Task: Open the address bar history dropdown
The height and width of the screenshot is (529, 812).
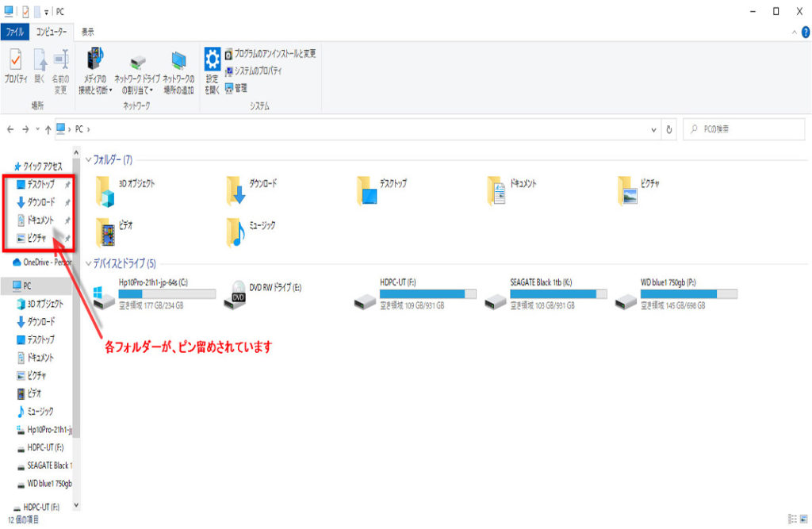Action: click(653, 129)
